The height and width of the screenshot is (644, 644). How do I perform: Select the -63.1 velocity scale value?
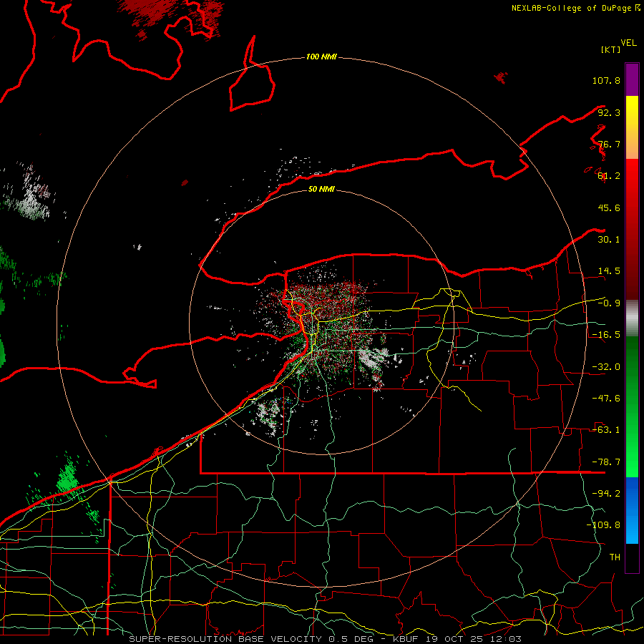coord(606,430)
